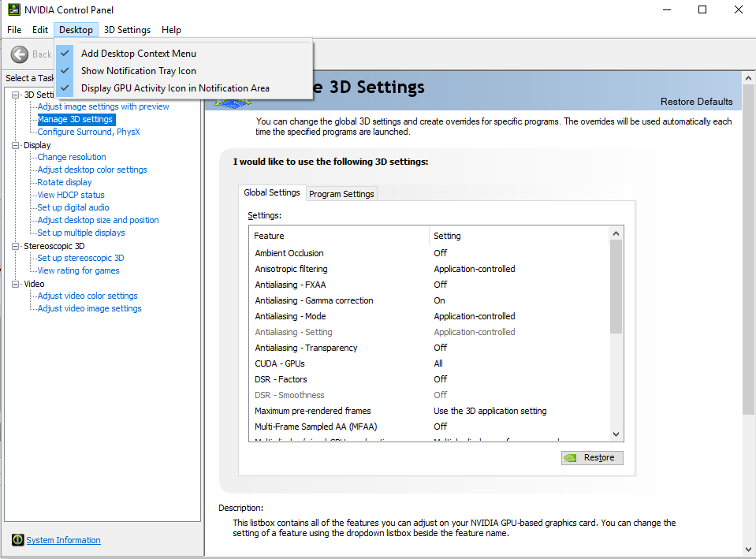756x559 pixels.
Task: Open the 3D Settings menu
Action: [126, 29]
